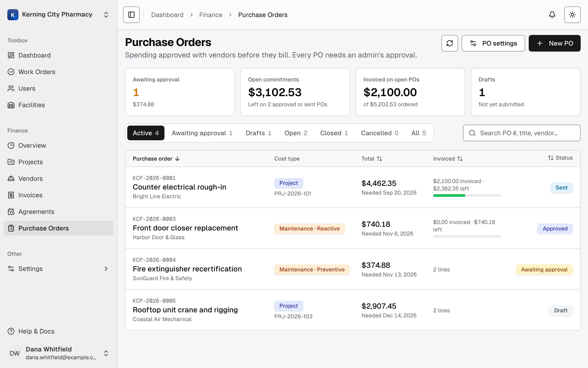The width and height of the screenshot is (588, 368).
Task: Click the Dashboard breadcrumb link
Action: pyautogui.click(x=167, y=15)
